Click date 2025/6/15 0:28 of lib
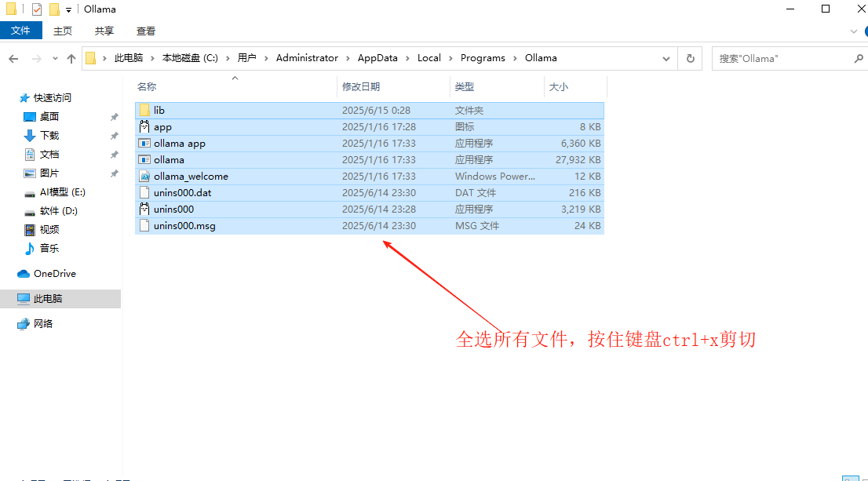This screenshot has width=868, height=481. pyautogui.click(x=376, y=110)
